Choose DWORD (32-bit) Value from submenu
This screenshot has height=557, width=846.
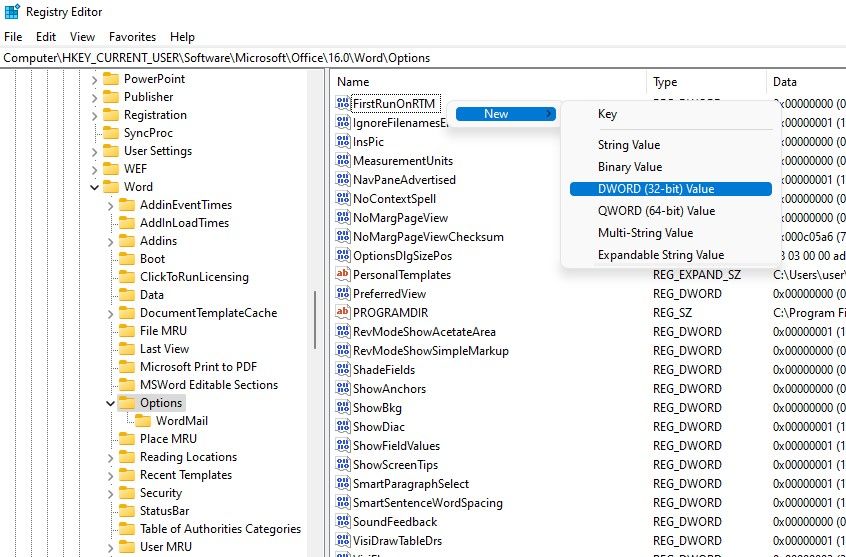671,189
